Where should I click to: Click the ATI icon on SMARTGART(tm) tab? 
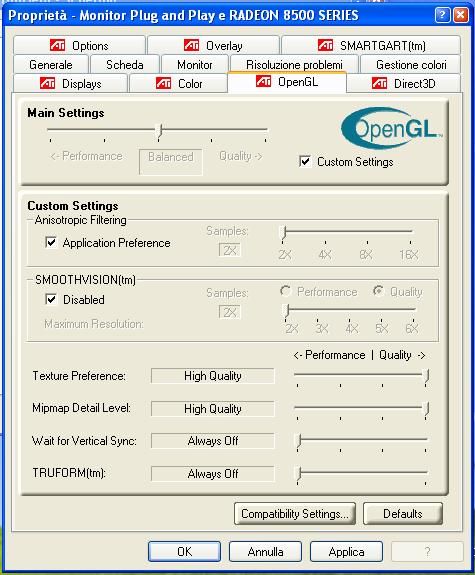point(325,45)
